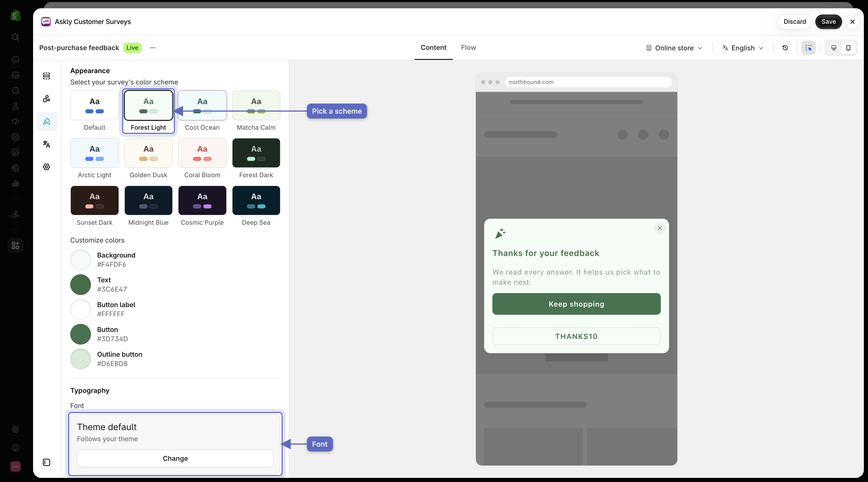The image size is (868, 482).
Task: Click Keep shopping in the preview
Action: [x=576, y=304]
